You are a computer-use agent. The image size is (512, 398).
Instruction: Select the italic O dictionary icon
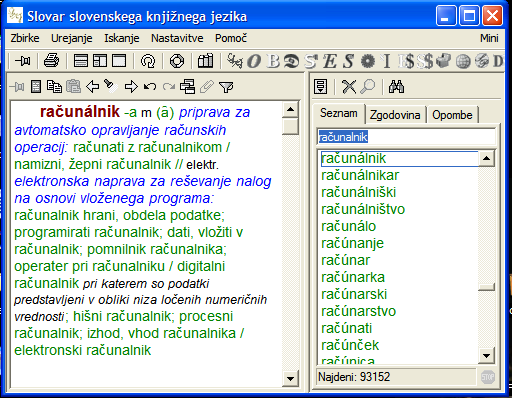254,61
